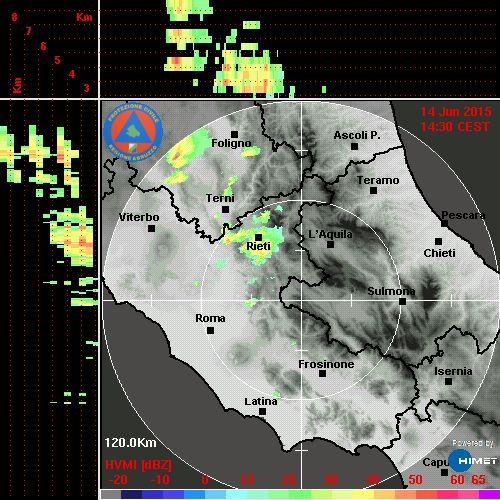The image size is (500, 500).
Task: Click the -10 dBZ scale value
Action: 160,480
